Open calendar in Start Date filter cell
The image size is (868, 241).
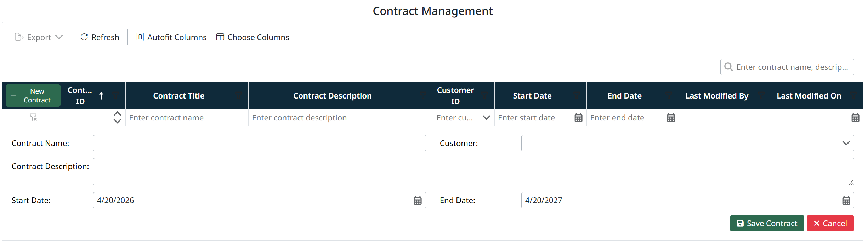point(578,118)
